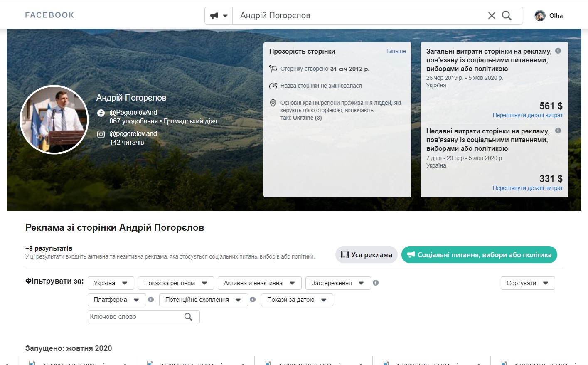Open info icon for total page ad spend
The image size is (588, 365).
(558, 51)
